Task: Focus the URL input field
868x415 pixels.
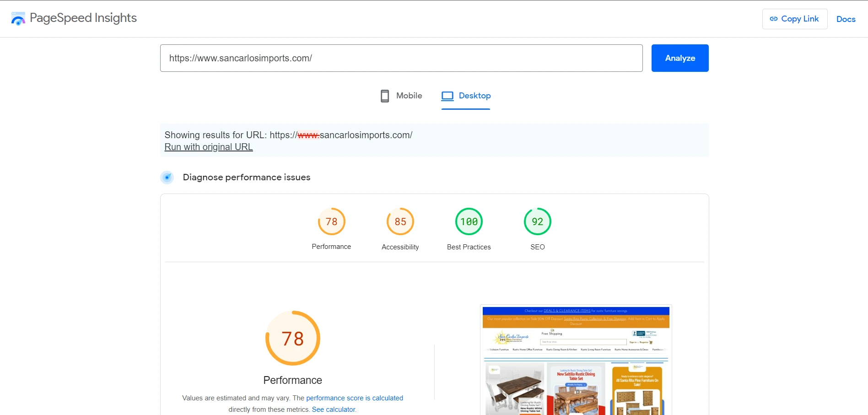Action: (x=401, y=58)
